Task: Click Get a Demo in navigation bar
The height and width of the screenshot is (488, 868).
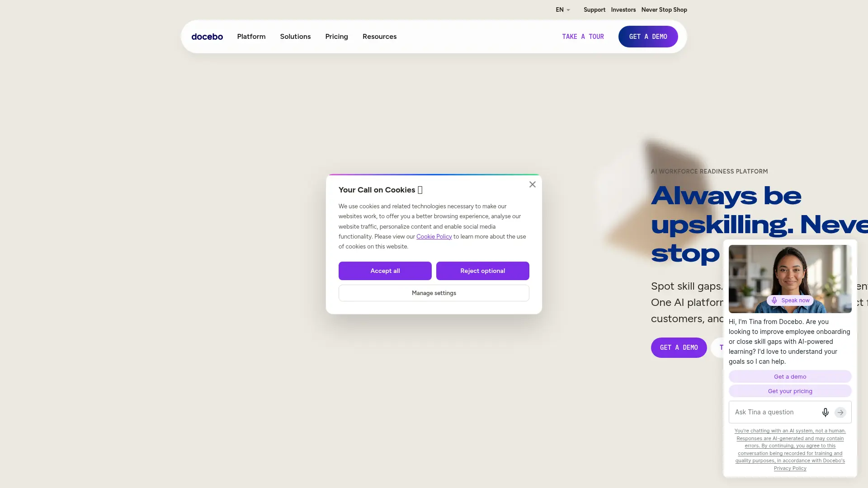Action: [x=648, y=37]
